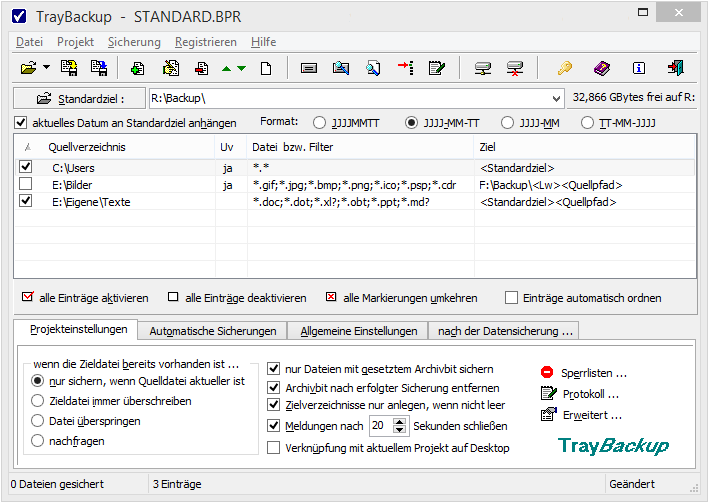
Task: Select Datei überspringen option
Action: click(38, 421)
